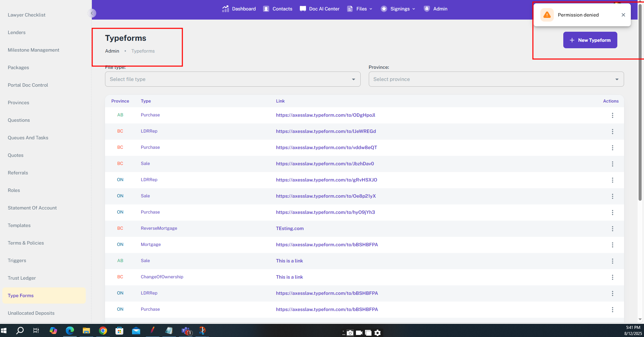
Task: Launch Microsoft Edge from the taskbar
Action: pos(70,331)
